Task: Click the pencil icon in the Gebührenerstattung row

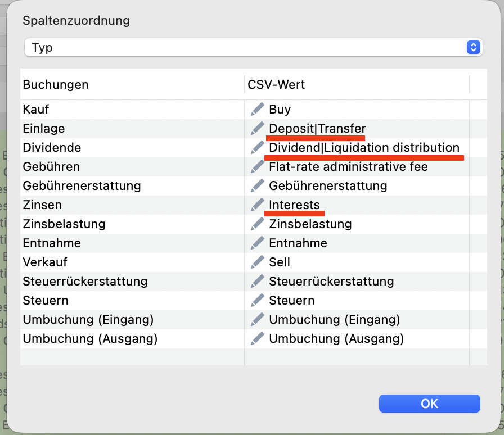Action: [x=258, y=185]
